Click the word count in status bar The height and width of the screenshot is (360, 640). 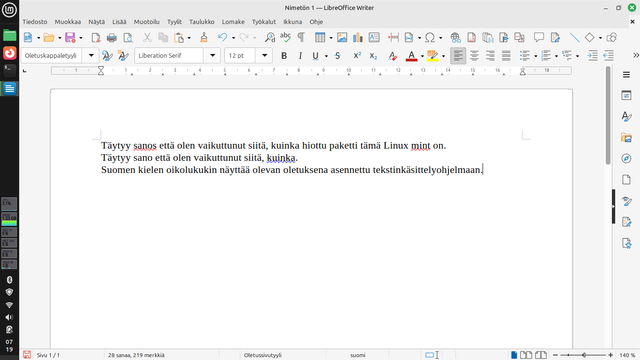coord(136,355)
